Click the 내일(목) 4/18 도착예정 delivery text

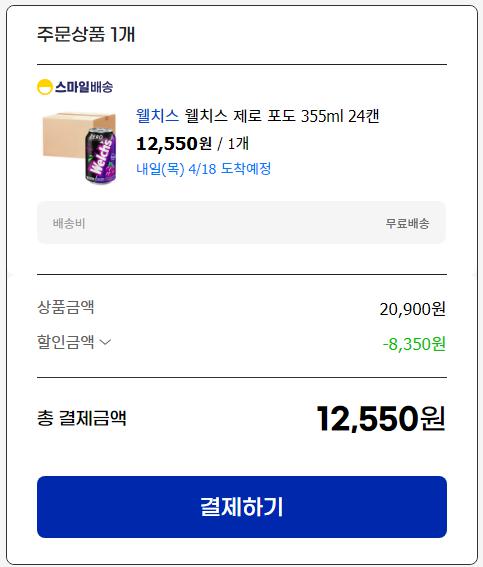(x=204, y=169)
